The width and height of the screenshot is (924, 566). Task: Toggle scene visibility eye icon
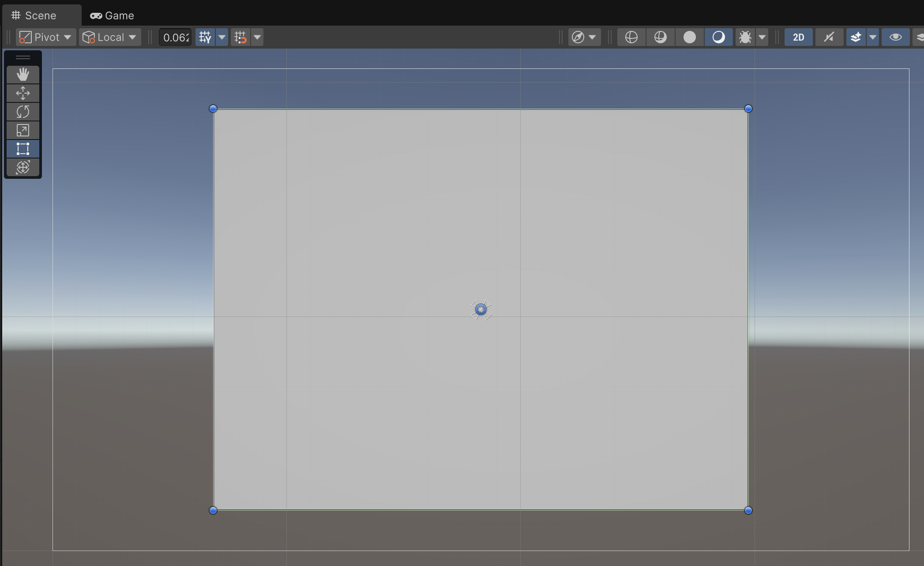click(895, 37)
